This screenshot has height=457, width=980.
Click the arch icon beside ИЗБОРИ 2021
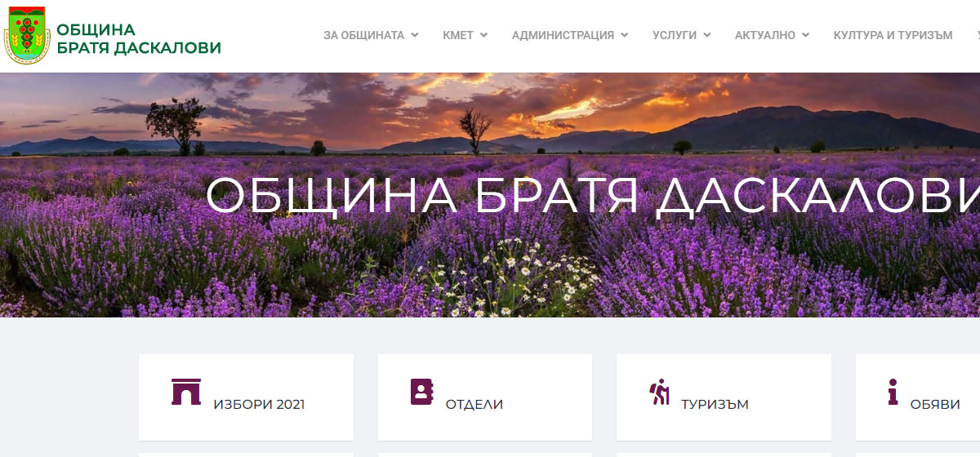click(x=186, y=392)
